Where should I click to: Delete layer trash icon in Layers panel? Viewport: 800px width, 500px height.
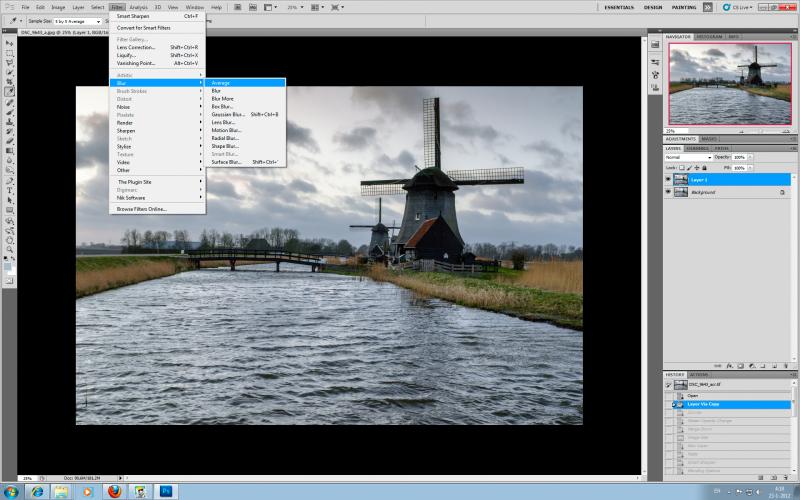click(x=786, y=366)
